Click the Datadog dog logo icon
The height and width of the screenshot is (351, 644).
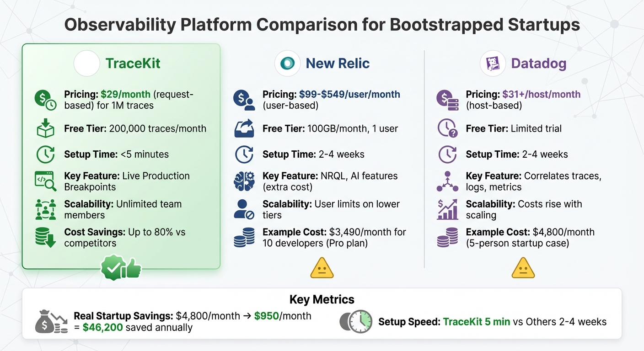[x=493, y=64]
